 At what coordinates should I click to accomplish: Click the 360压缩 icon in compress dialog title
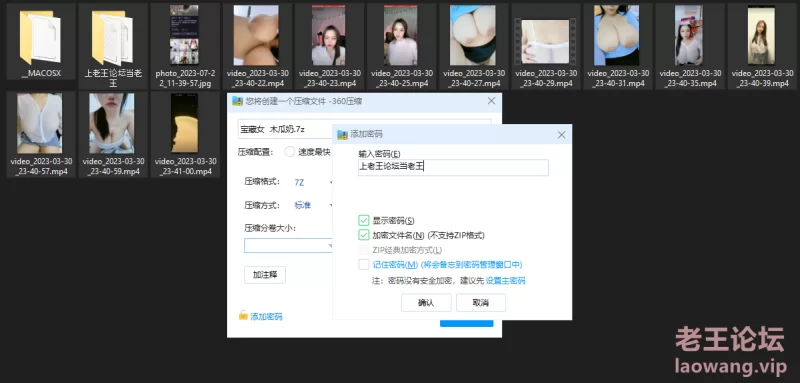[x=237, y=101]
